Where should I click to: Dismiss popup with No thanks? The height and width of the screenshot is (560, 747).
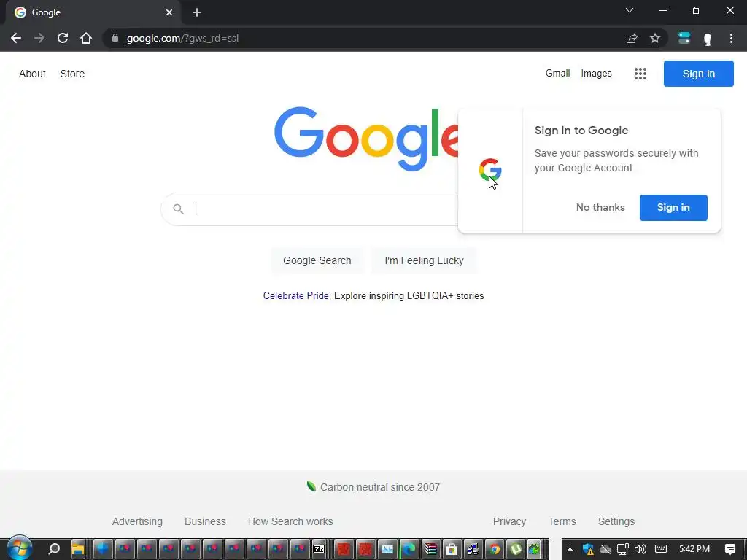600,208
